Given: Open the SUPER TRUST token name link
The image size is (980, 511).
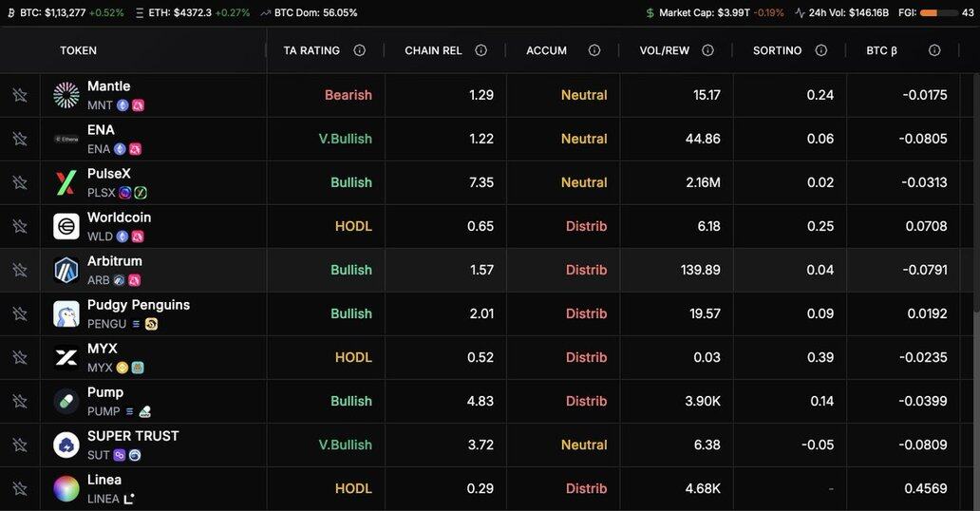Looking at the screenshot, I should tap(133, 436).
